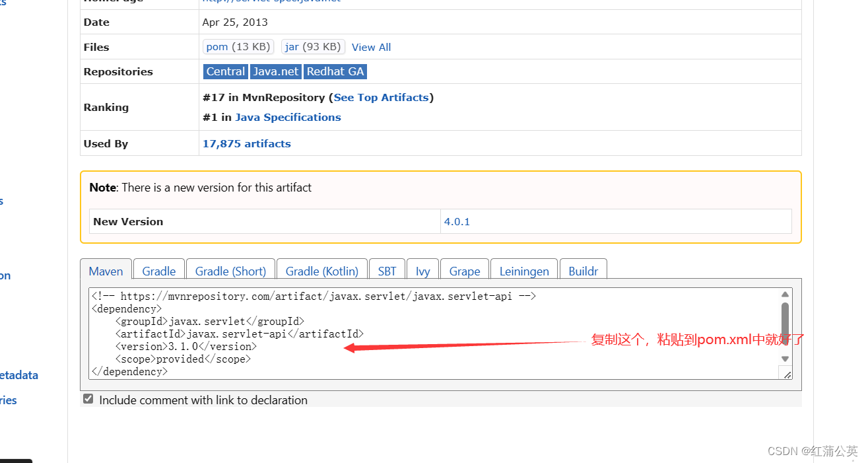The height and width of the screenshot is (463, 868).
Task: Open the Java Specifications category link
Action: click(288, 118)
